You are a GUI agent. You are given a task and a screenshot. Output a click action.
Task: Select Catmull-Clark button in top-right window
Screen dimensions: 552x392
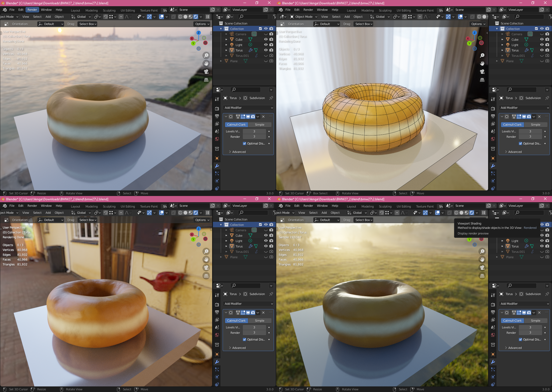pos(512,125)
